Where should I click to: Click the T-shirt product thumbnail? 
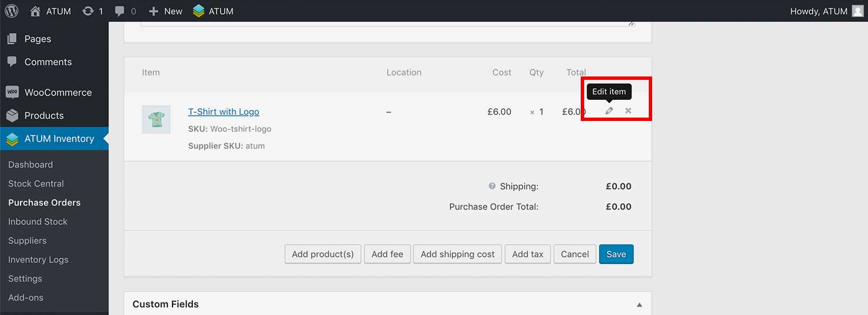click(x=156, y=119)
